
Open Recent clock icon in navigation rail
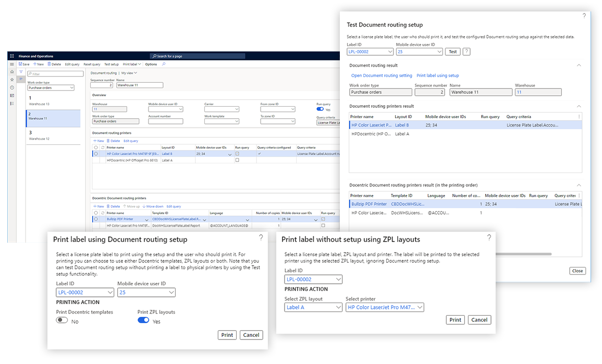pyautogui.click(x=12, y=87)
